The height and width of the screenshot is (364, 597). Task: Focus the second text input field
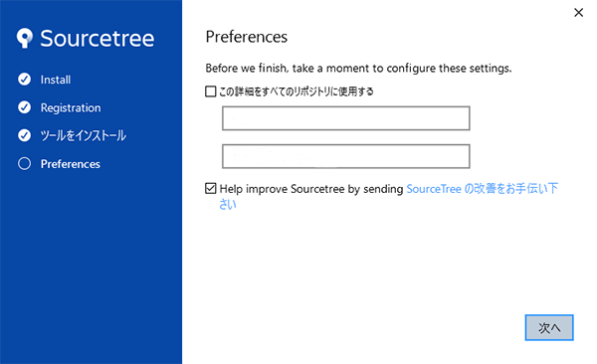tap(345, 156)
